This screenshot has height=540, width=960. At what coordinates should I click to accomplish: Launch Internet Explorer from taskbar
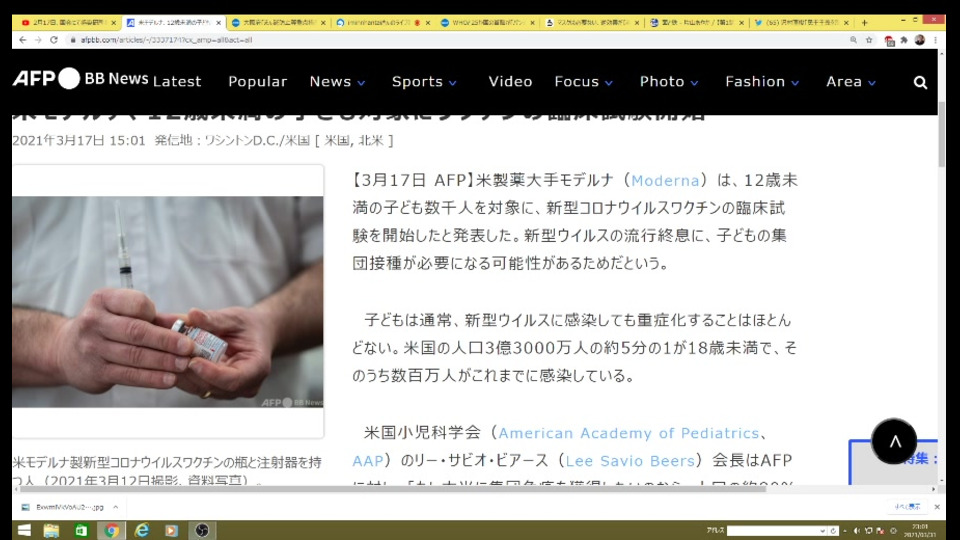pyautogui.click(x=141, y=530)
